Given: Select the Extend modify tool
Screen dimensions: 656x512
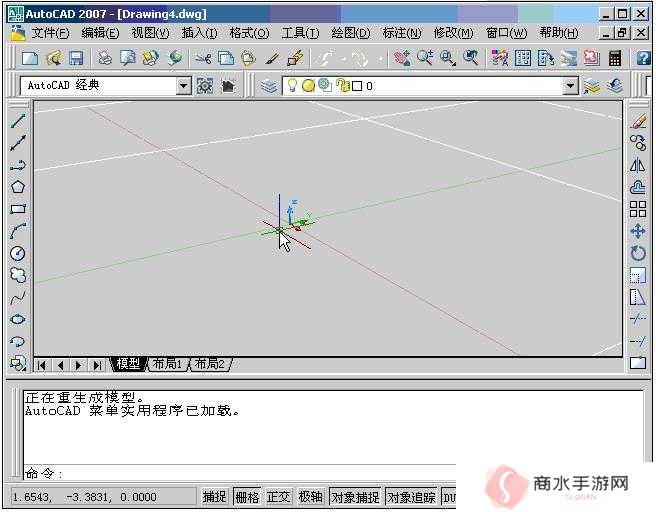Looking at the screenshot, I should [638, 341].
